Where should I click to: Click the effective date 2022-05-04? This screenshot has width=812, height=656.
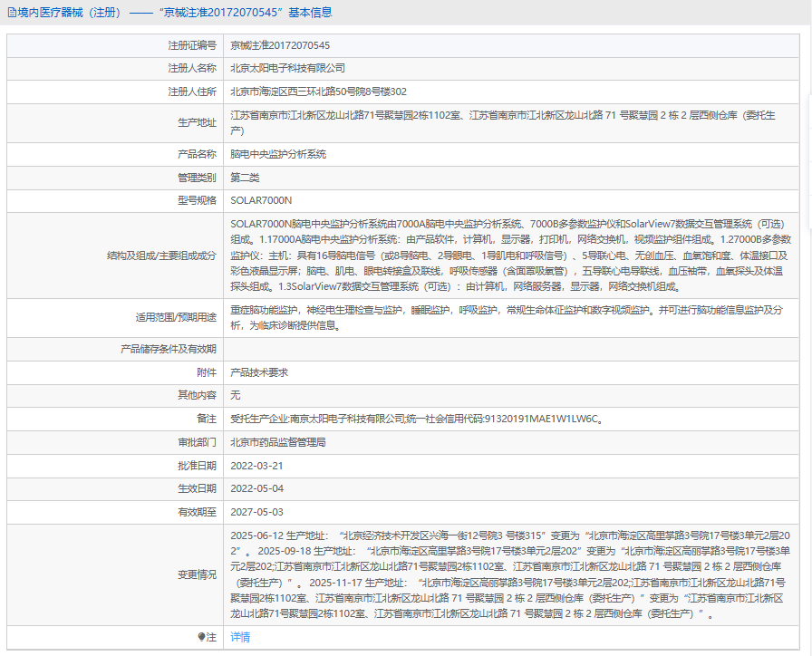[x=256, y=488]
